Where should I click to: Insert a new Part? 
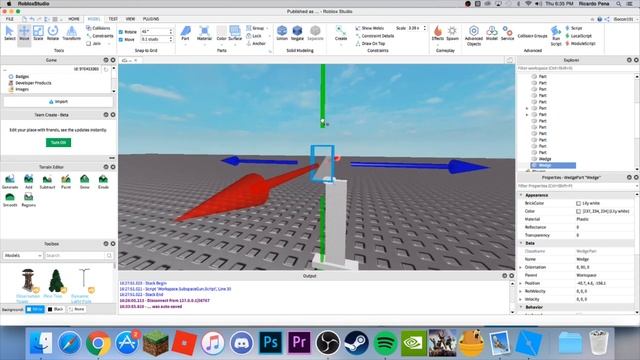185,33
